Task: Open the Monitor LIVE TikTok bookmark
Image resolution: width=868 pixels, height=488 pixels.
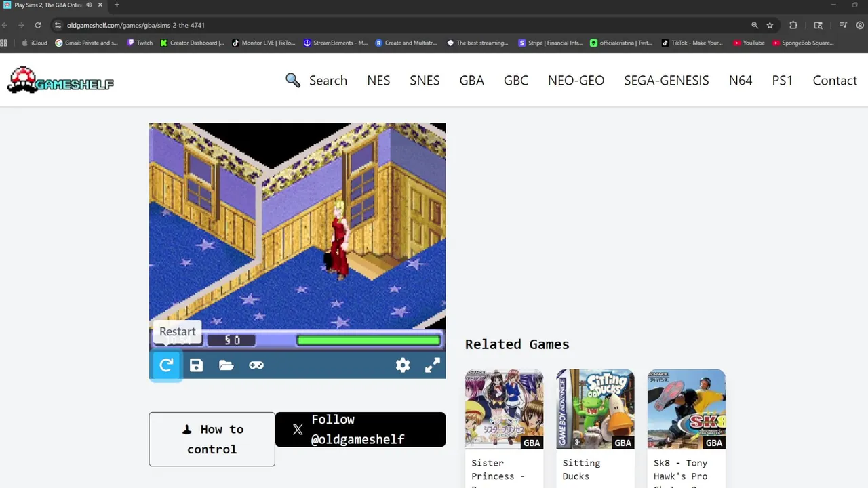Action: [x=264, y=43]
